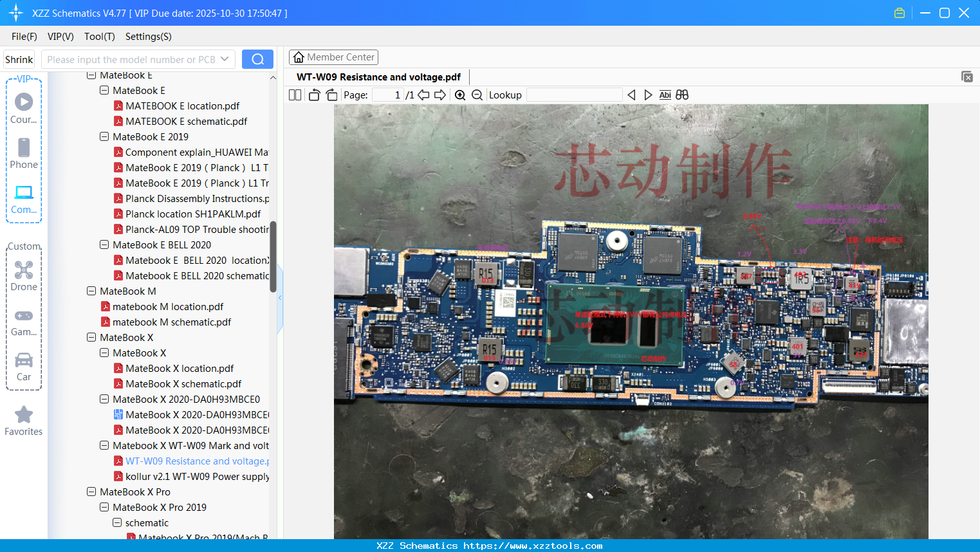
Task: Open the Settings(S) menu
Action: pyautogui.click(x=149, y=37)
